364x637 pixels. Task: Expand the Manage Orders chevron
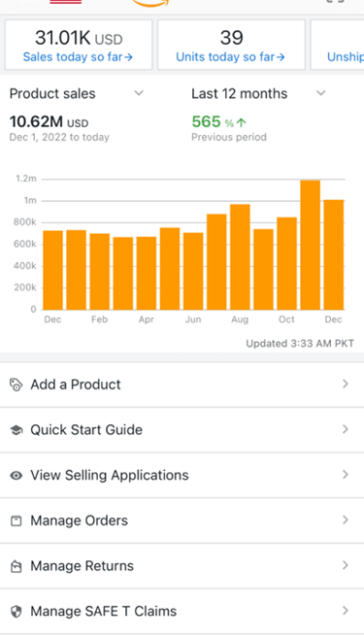coord(346,520)
